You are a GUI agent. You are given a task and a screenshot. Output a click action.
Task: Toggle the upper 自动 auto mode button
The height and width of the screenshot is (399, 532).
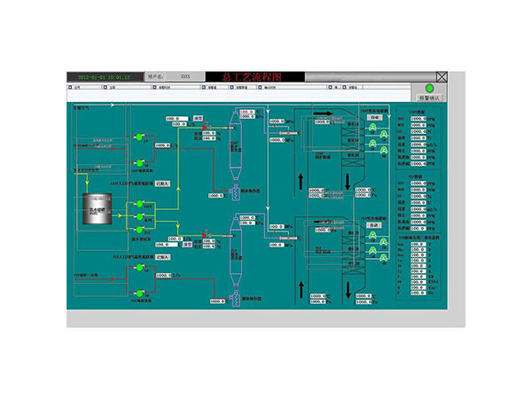(x=375, y=116)
